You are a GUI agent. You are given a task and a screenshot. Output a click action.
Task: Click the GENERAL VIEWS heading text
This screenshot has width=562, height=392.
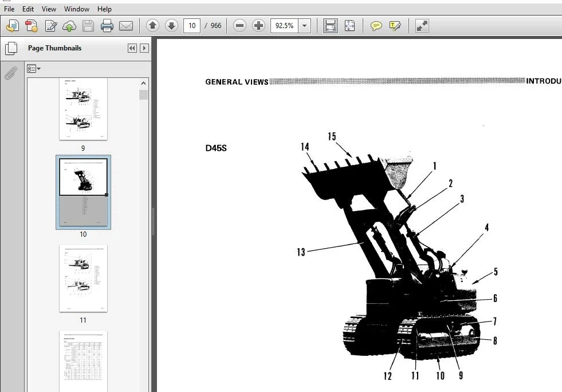pos(237,82)
